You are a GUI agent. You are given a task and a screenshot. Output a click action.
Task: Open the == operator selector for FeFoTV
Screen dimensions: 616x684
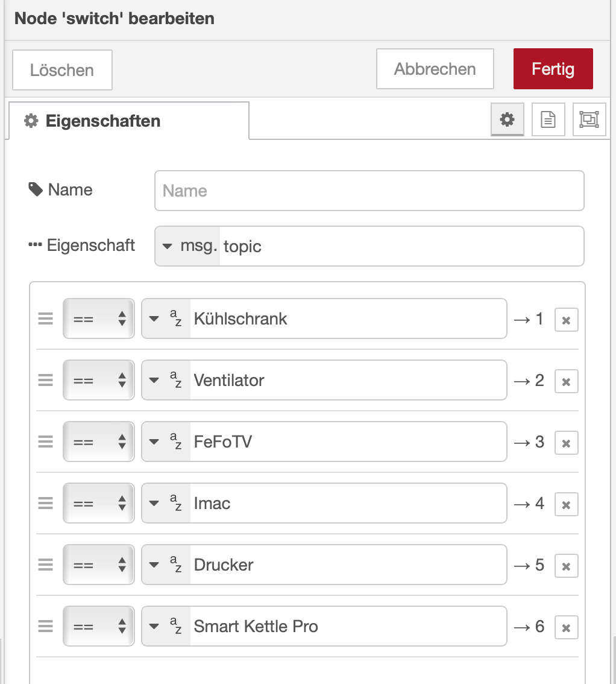[99, 442]
